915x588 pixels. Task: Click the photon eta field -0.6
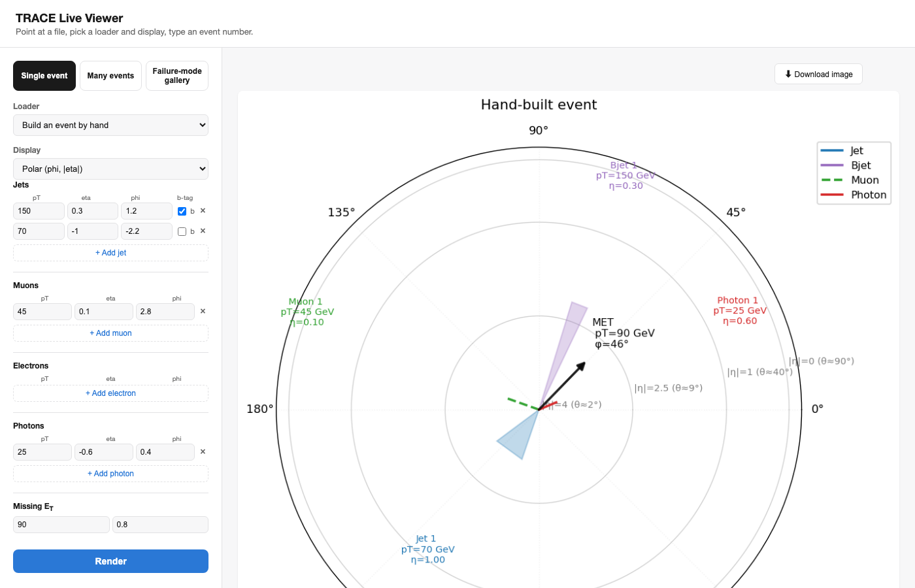click(104, 452)
